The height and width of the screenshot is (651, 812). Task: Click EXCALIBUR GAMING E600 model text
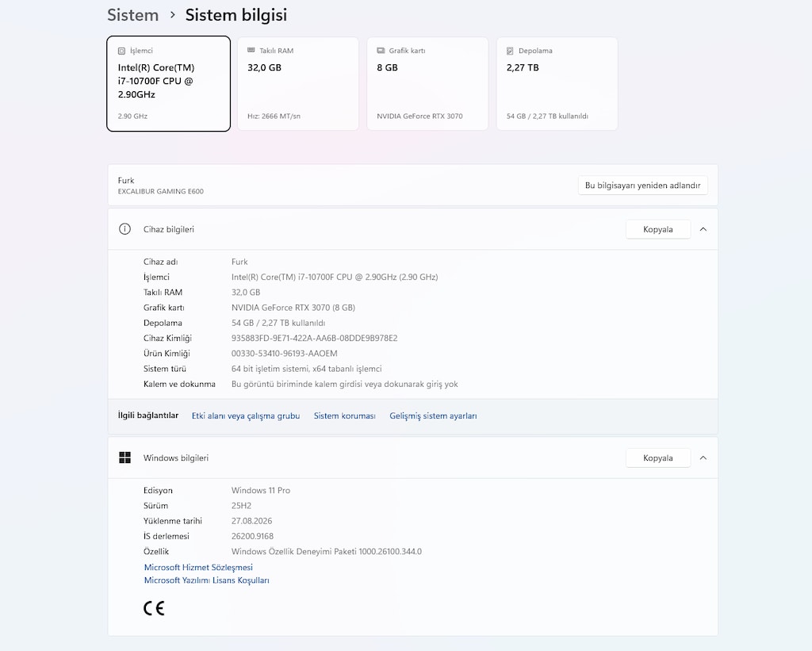160,191
